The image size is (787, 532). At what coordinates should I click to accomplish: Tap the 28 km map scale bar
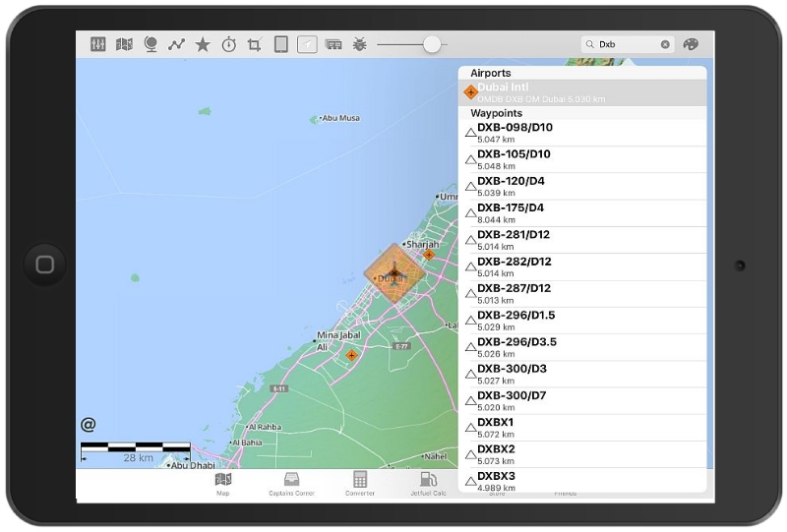136,451
